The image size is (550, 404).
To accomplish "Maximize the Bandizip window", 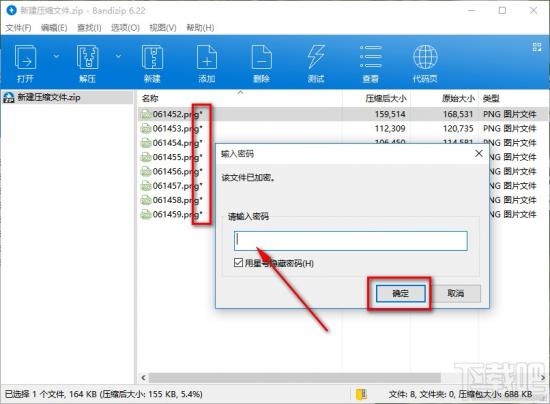I will click(x=502, y=11).
